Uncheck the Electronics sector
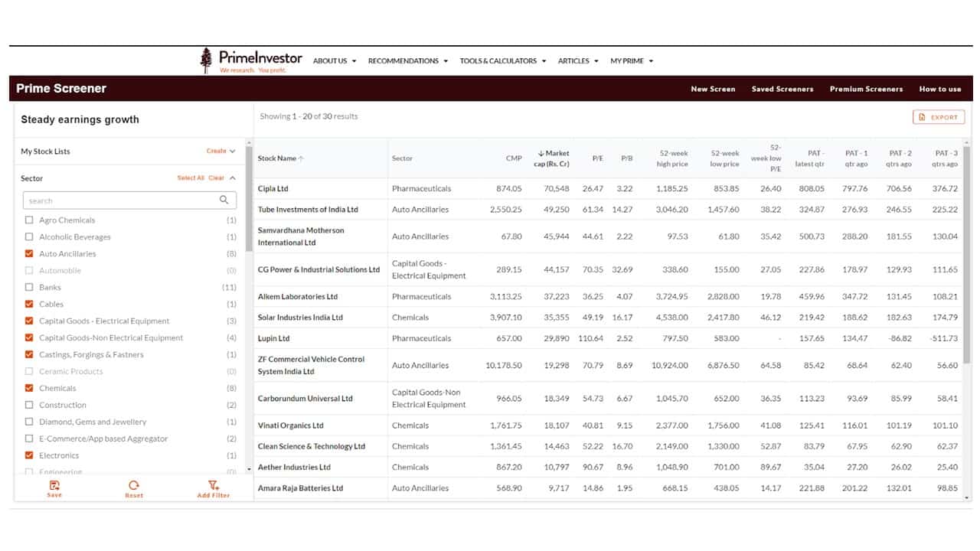 pos(29,456)
